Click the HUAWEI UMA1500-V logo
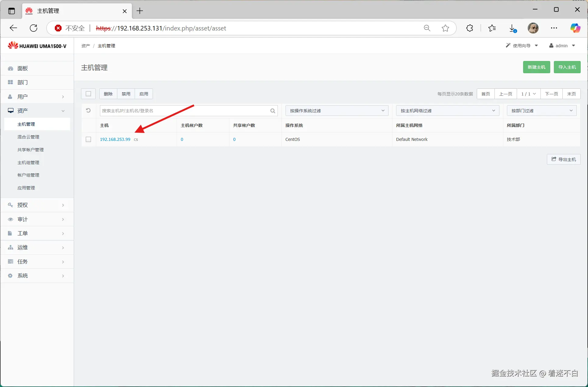Image resolution: width=588 pixels, height=387 pixels. [37, 46]
